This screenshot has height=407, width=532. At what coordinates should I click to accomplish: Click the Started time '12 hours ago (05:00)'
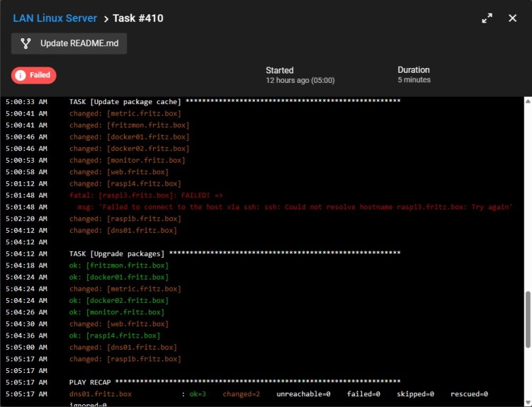point(300,80)
